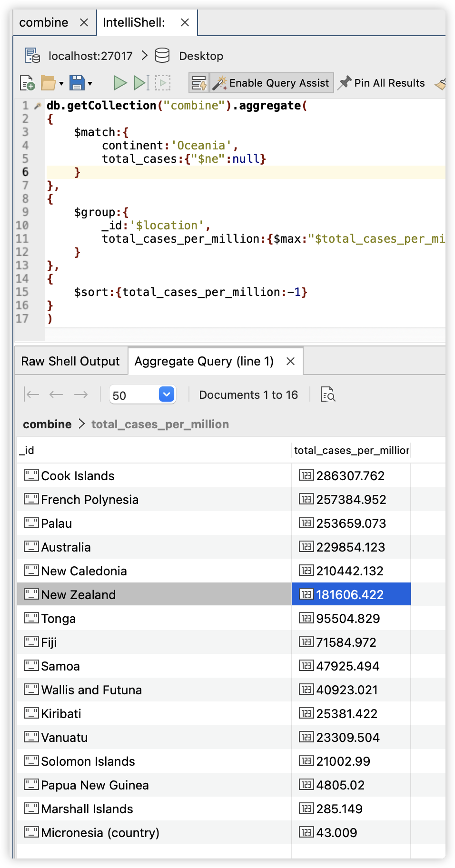Toggle Enable Query Assist

coord(272,83)
